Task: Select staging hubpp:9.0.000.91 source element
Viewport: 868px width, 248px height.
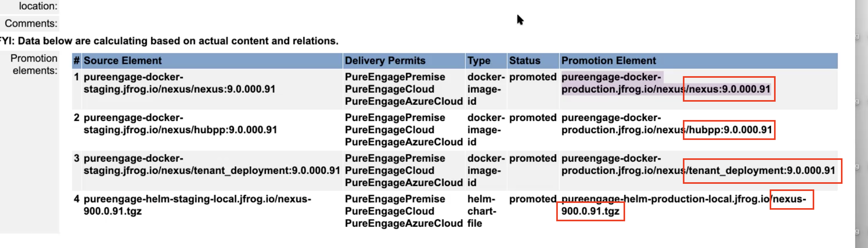Action: [180, 124]
